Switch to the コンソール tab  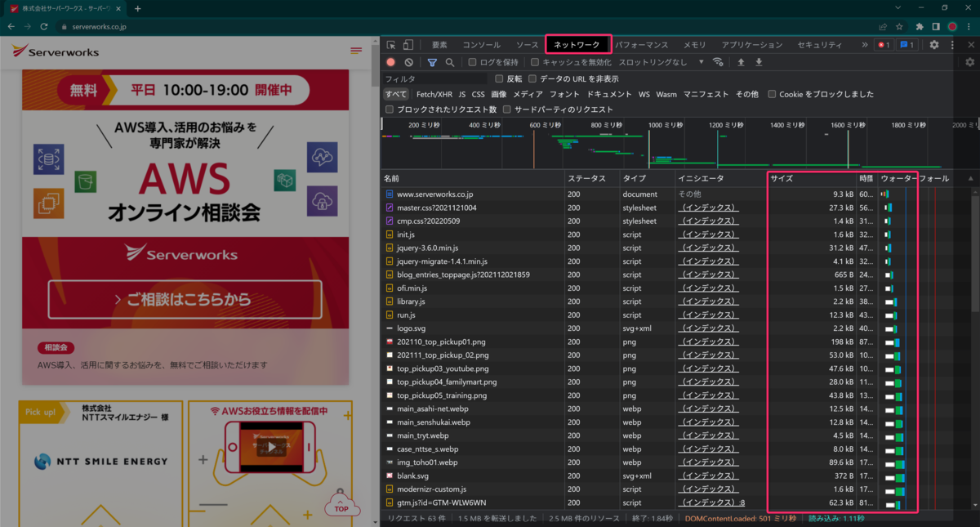(481, 45)
